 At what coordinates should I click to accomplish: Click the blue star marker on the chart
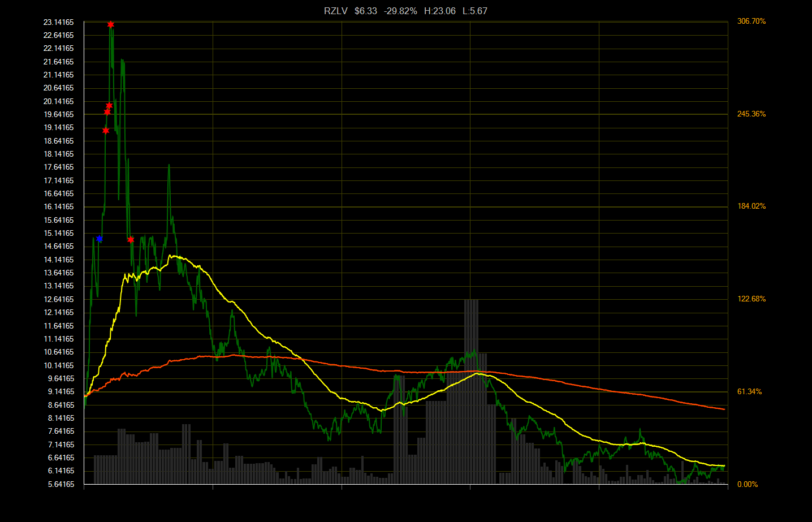click(x=100, y=239)
